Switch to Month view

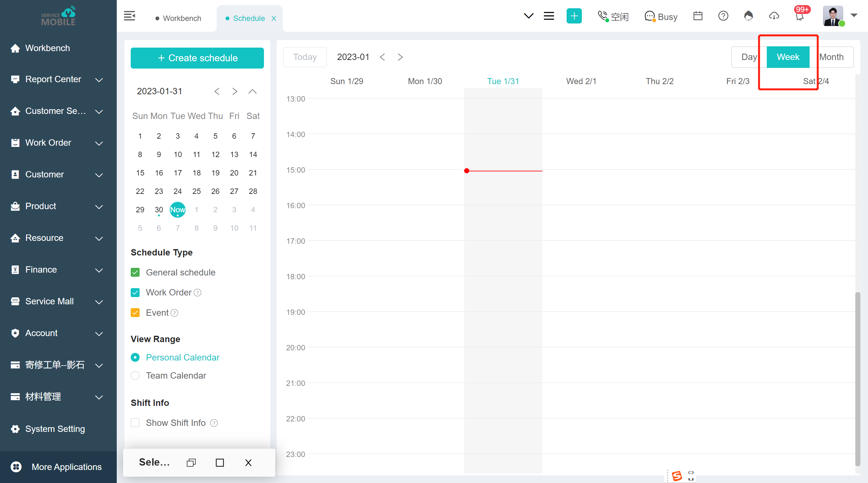(831, 57)
